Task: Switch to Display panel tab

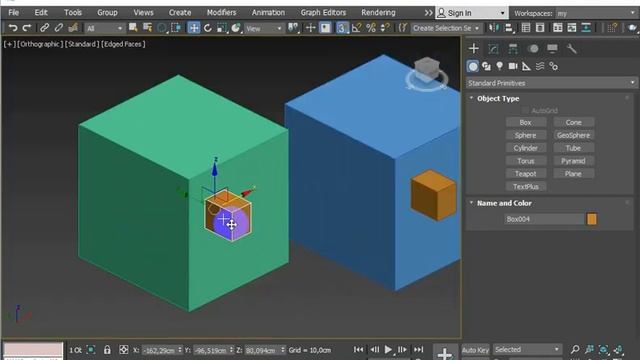Action: coord(552,49)
